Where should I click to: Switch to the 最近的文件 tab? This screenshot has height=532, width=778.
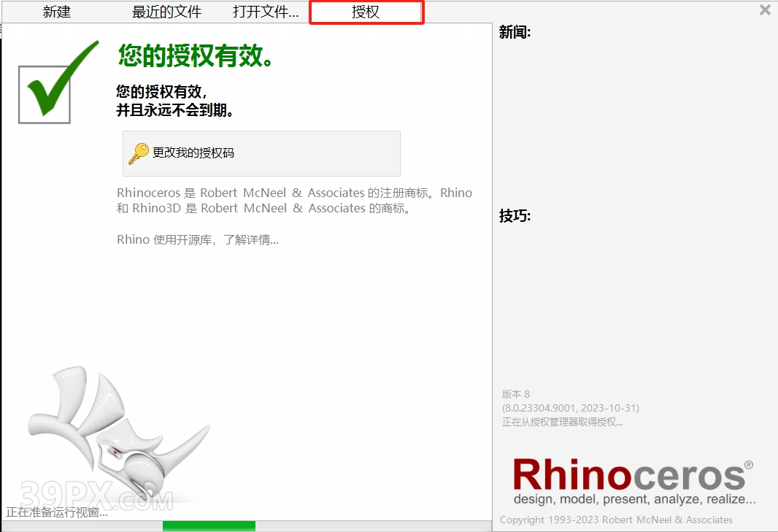tap(166, 12)
